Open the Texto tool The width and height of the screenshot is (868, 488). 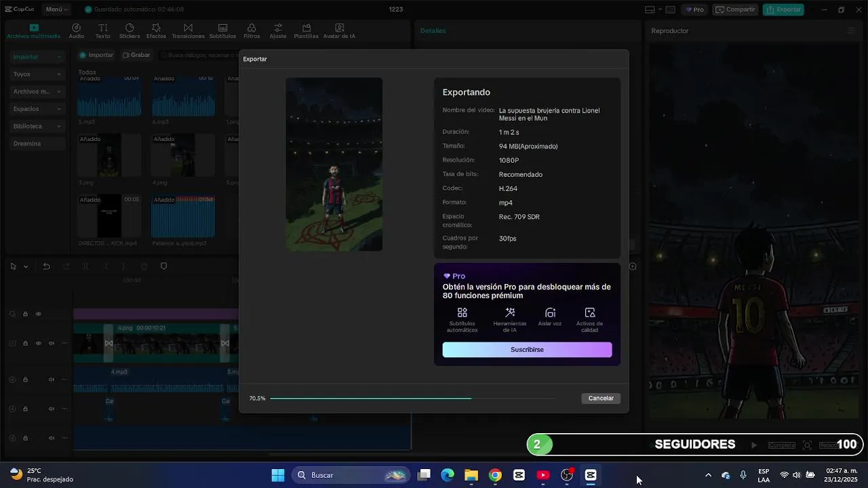point(102,31)
